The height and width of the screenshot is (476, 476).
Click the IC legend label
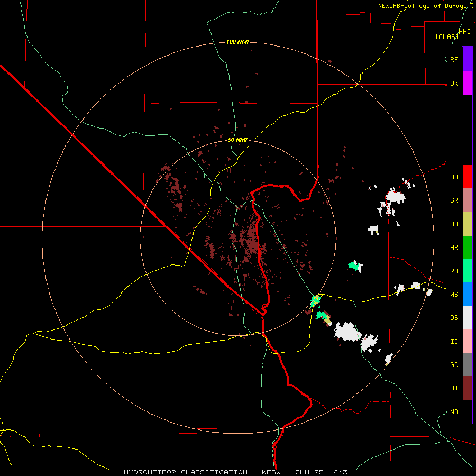click(454, 342)
